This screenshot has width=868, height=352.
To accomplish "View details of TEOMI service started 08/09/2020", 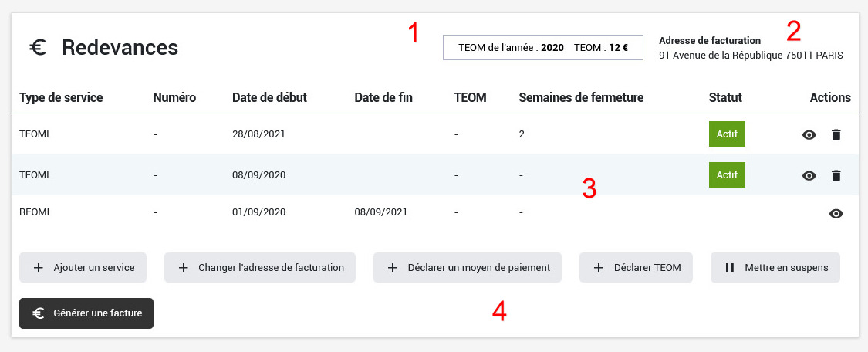I will (809, 175).
